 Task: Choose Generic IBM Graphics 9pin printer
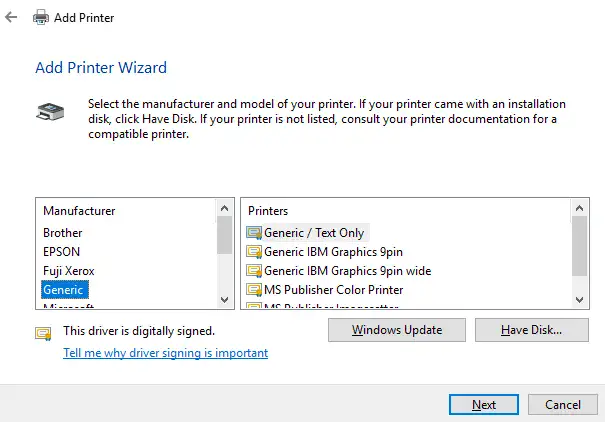(x=333, y=252)
